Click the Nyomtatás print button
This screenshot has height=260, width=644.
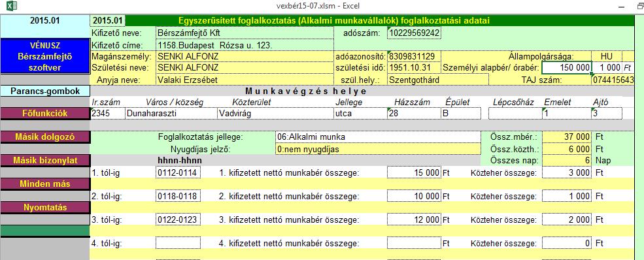[x=44, y=208]
